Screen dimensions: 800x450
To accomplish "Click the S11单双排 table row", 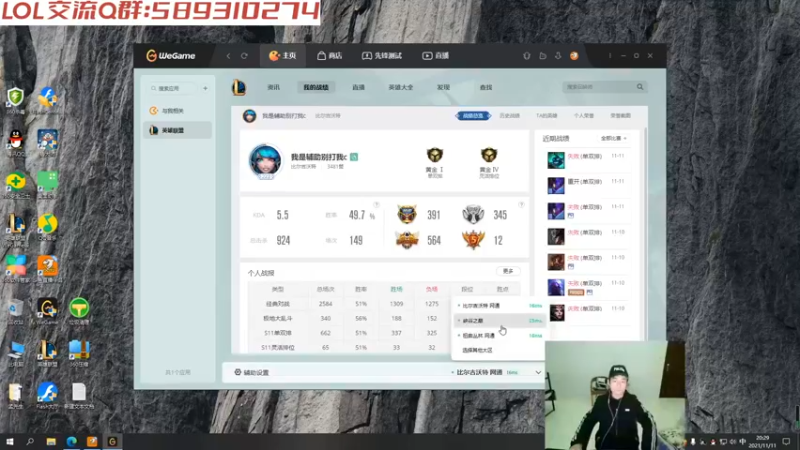I will [x=349, y=333].
